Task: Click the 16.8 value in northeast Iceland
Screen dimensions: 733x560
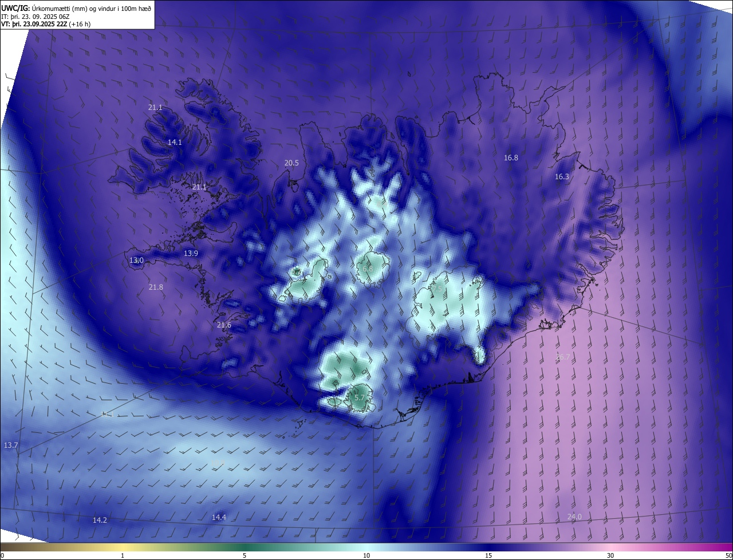Action: pyautogui.click(x=511, y=158)
